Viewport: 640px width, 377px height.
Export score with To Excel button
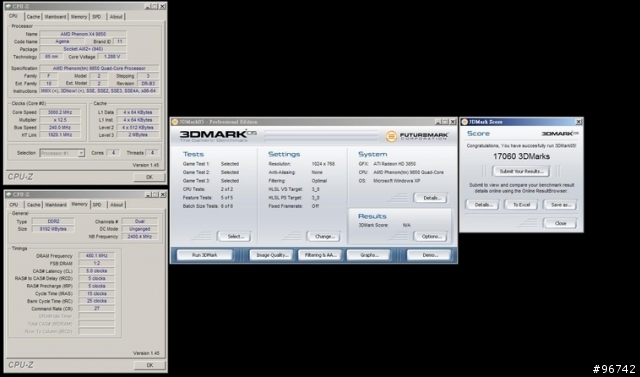(521, 205)
